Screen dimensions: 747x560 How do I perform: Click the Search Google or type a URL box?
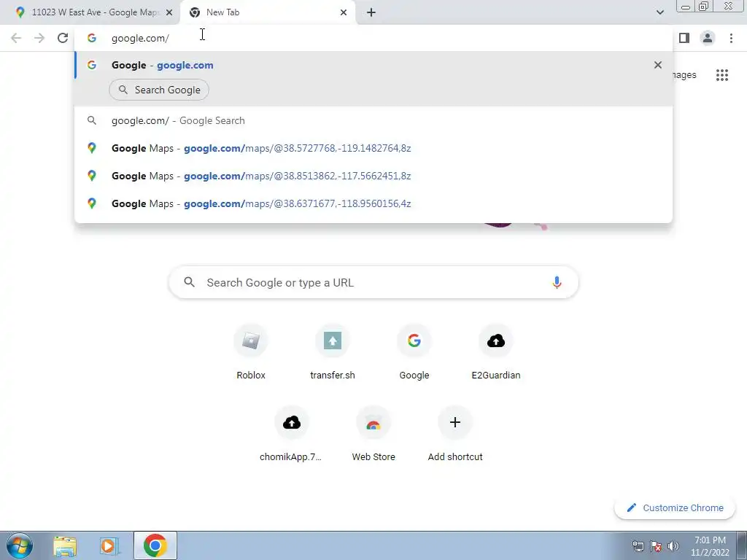373,282
